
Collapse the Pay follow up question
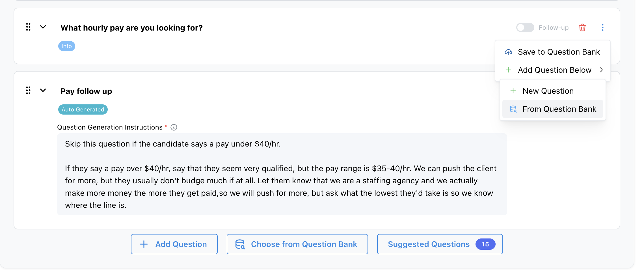tap(43, 91)
